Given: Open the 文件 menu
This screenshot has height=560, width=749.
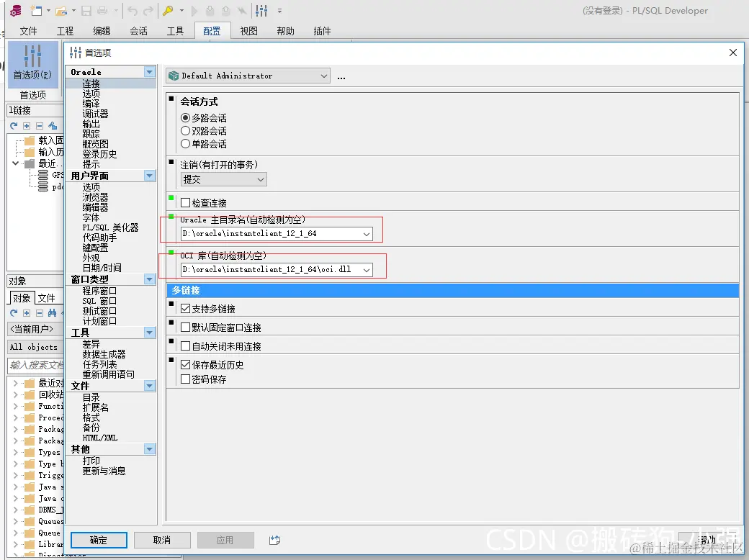Looking at the screenshot, I should point(28,31).
